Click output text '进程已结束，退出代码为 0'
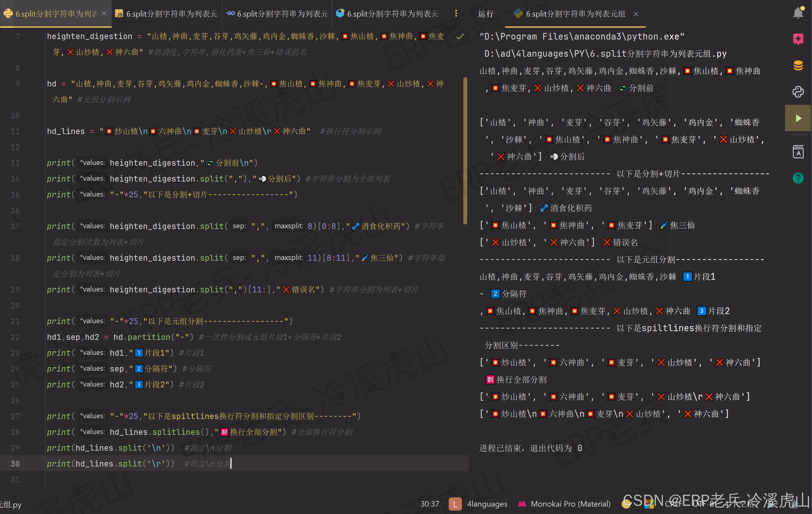Viewport: 812px width, 514px height. tap(531, 448)
